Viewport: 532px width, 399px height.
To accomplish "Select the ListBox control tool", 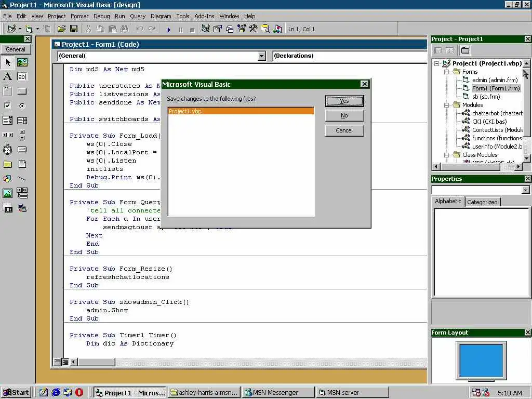I will pyautogui.click(x=22, y=121).
